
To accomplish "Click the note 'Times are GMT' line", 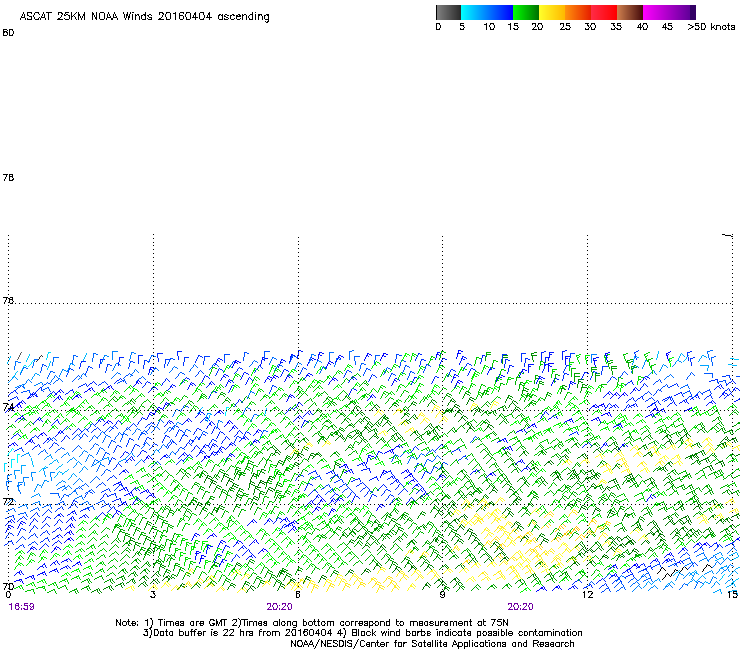I will (311, 623).
